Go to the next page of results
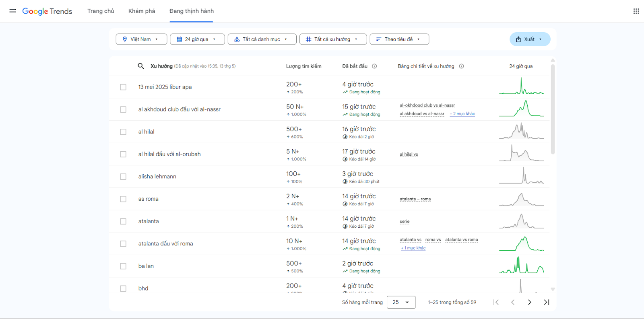 530,302
